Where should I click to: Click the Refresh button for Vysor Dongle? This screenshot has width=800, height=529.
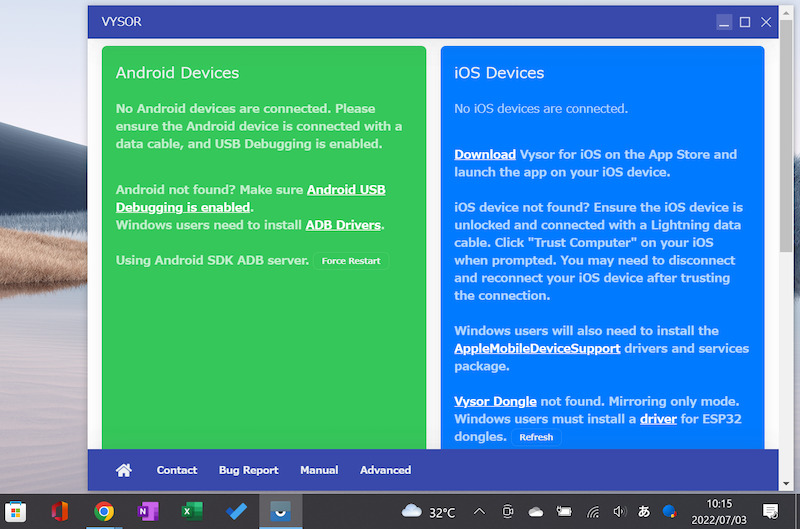[536, 437]
